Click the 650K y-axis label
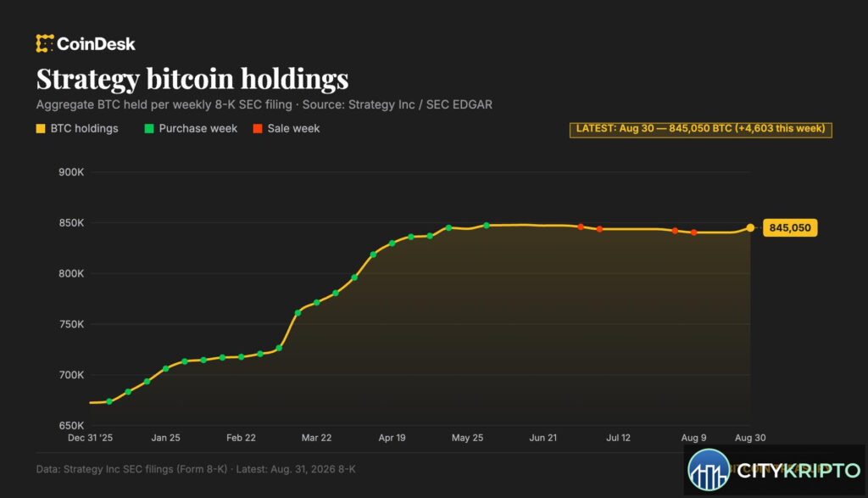This screenshot has width=868, height=498. tap(71, 425)
